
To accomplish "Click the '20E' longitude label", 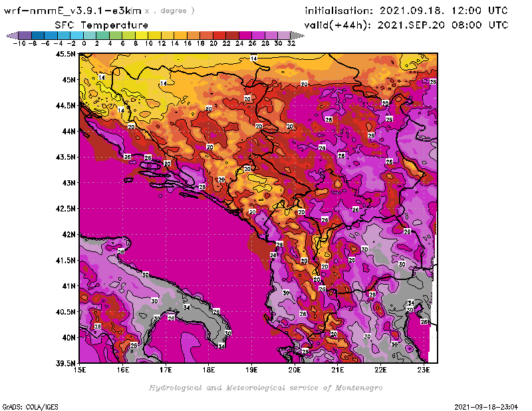I will coord(295,370).
